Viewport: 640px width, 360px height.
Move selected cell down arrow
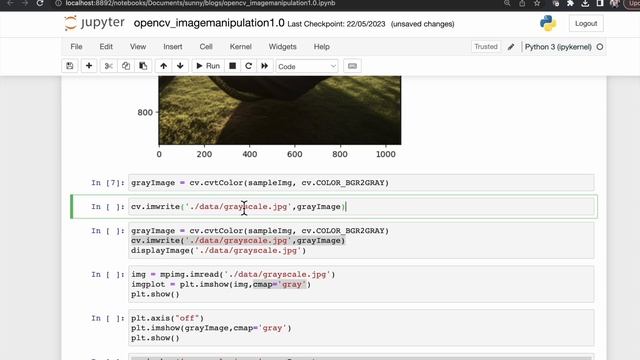(x=180, y=66)
